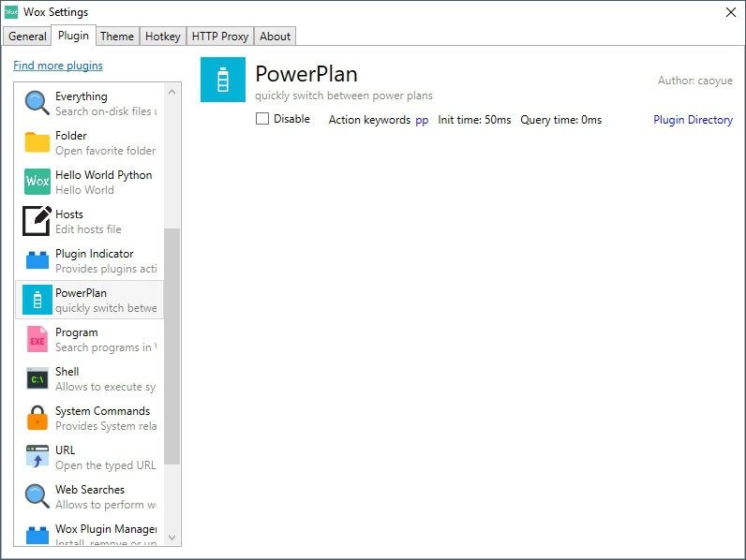Image resolution: width=746 pixels, height=560 pixels.
Task: Open the Find more plugins link
Action: click(58, 66)
